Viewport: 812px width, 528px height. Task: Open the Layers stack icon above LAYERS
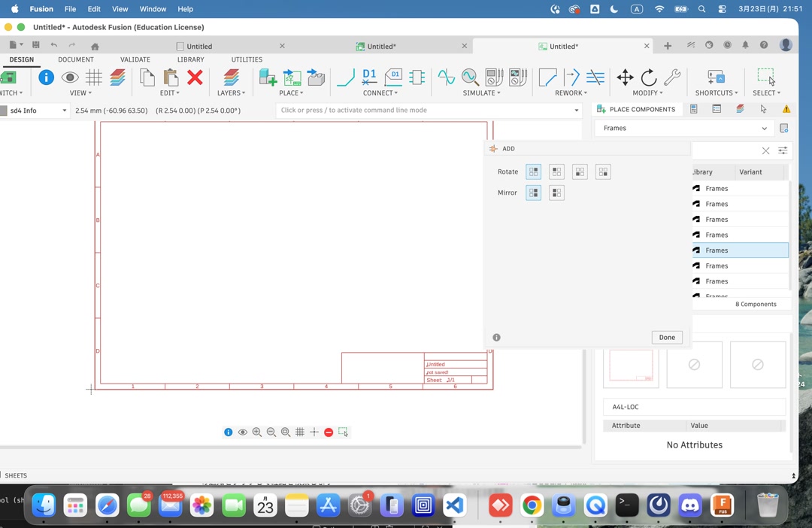coord(231,77)
